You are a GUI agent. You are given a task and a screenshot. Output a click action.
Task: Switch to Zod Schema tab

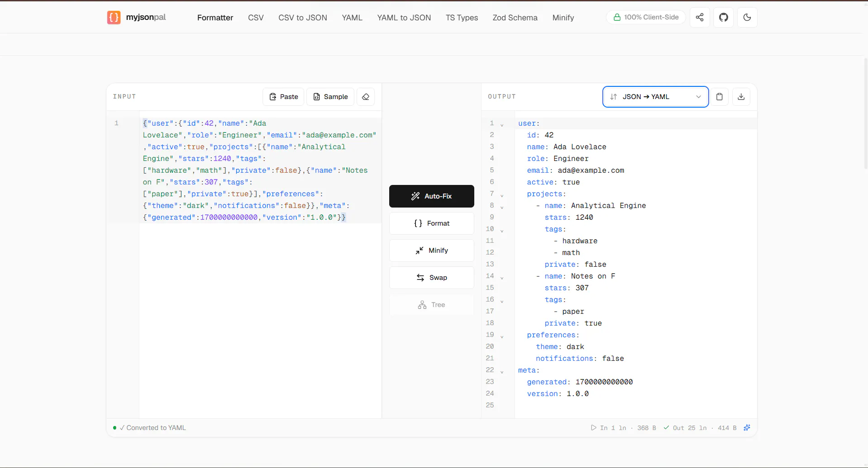coord(515,18)
